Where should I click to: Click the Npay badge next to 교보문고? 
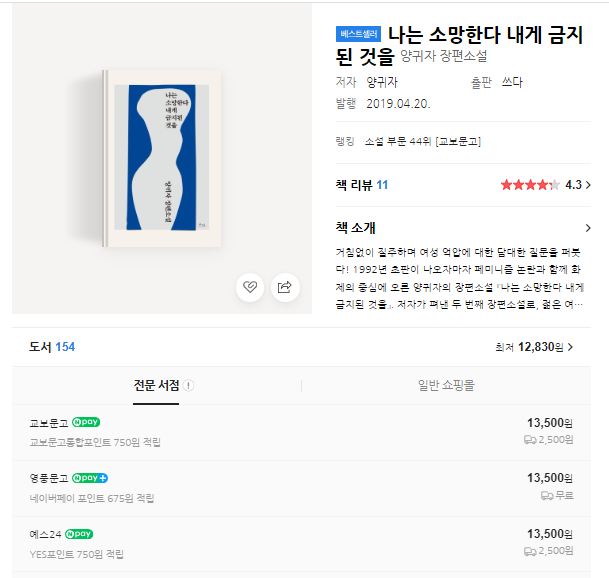pos(86,422)
